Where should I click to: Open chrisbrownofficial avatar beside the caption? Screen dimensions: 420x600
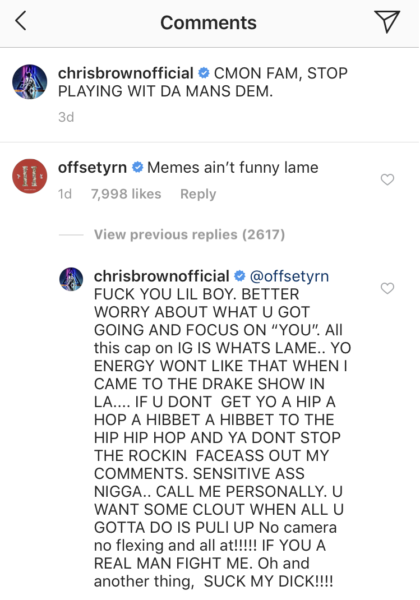[x=30, y=82]
